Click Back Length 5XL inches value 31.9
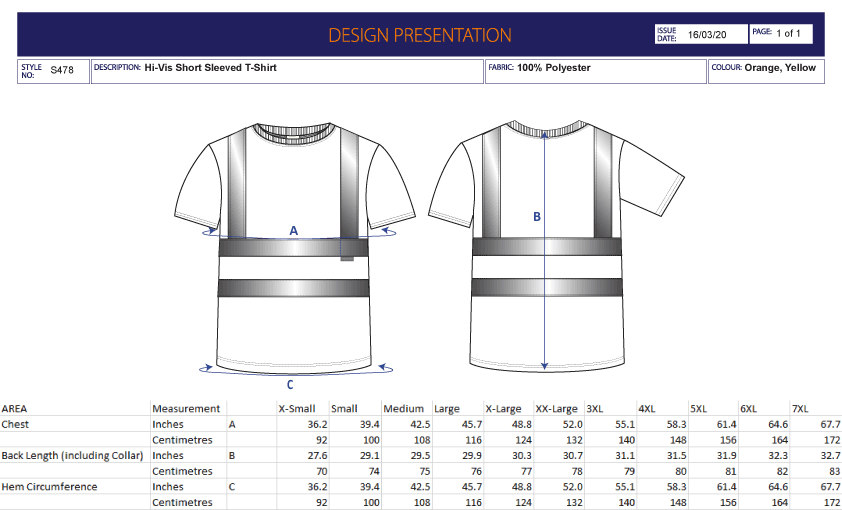The image size is (842, 510). pos(727,455)
